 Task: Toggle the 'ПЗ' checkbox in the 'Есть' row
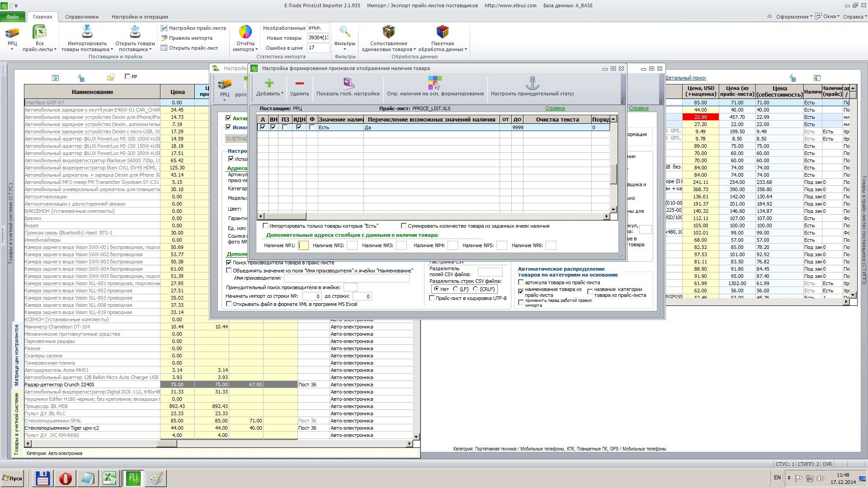(x=285, y=127)
